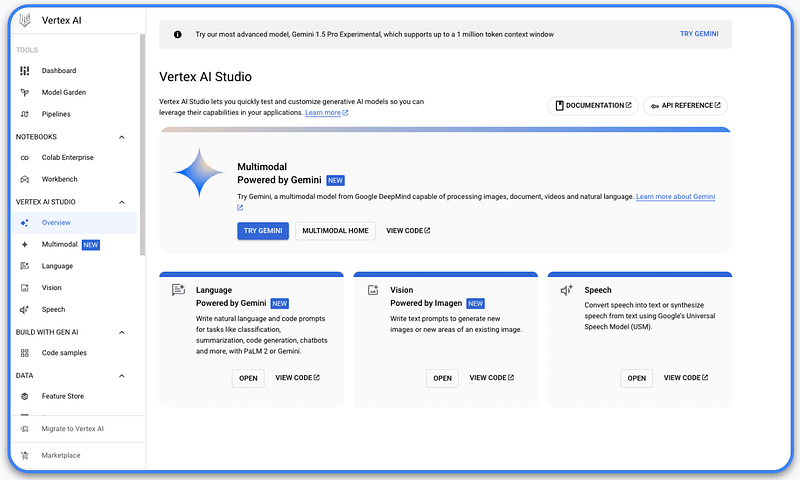Click the Feature Store icon
This screenshot has height=480, width=800.
pos(24,396)
